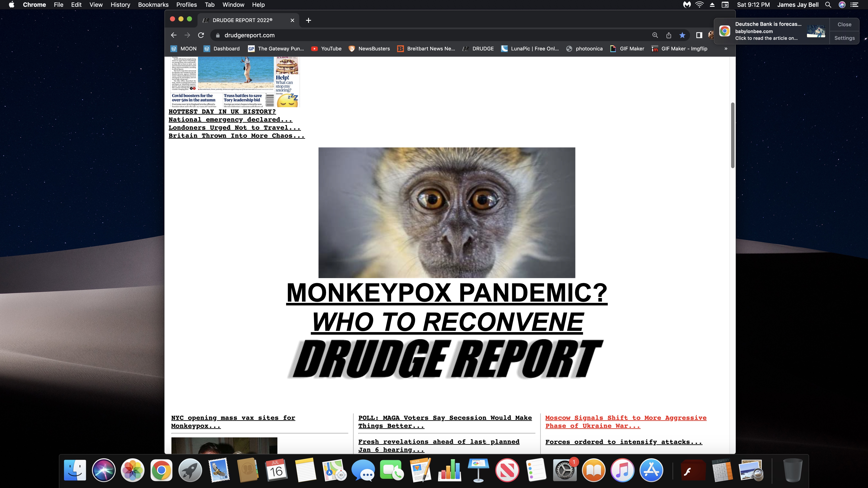Reload the Drudge Report page
Viewport: 868px width, 488px height.
(x=201, y=35)
